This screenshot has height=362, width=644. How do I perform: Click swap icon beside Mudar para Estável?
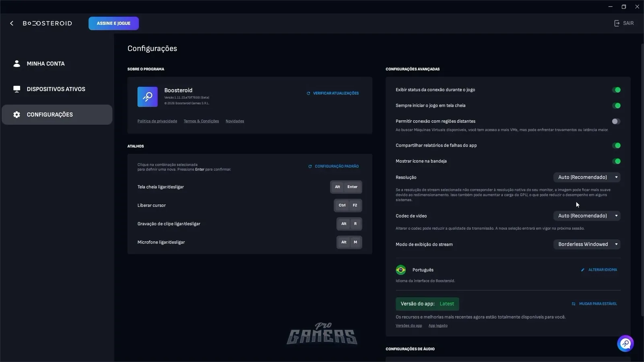pos(574,304)
